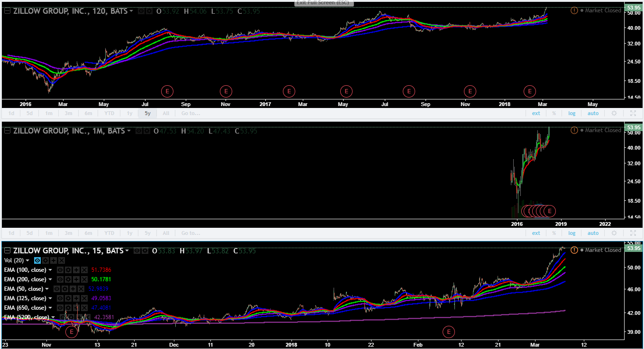644x349 pixels.
Task: Hide the EMA (100, close) line
Action: [x=60, y=270]
